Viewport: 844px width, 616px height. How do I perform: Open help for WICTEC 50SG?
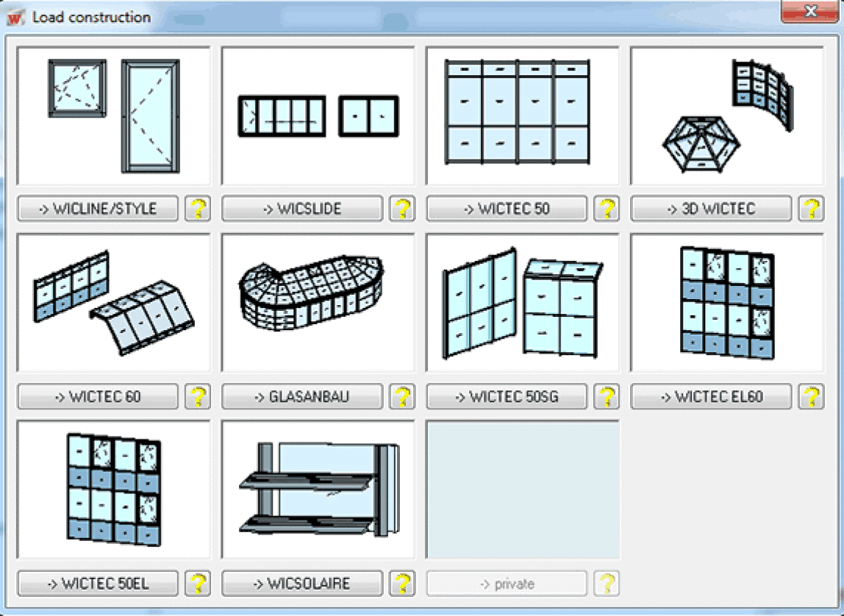pyautogui.click(x=607, y=396)
